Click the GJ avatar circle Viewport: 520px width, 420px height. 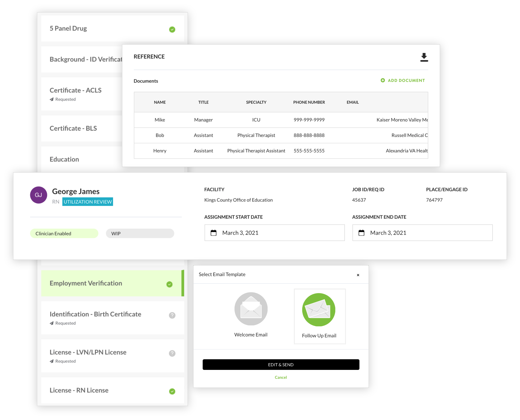point(38,195)
